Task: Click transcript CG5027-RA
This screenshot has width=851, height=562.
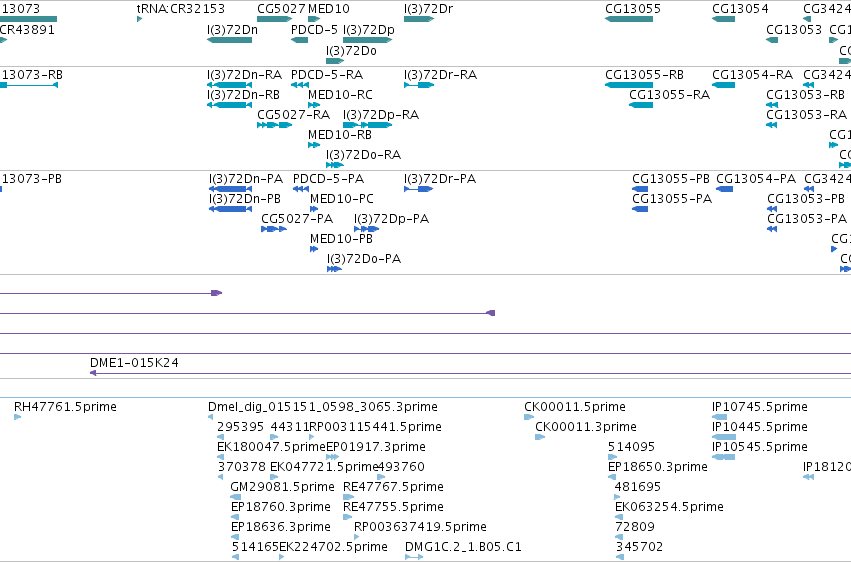Action: (294, 115)
